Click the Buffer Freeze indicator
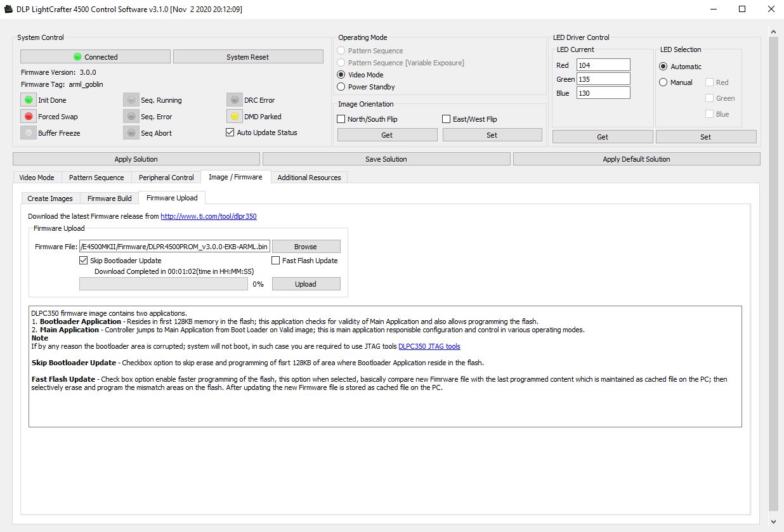 click(x=28, y=133)
